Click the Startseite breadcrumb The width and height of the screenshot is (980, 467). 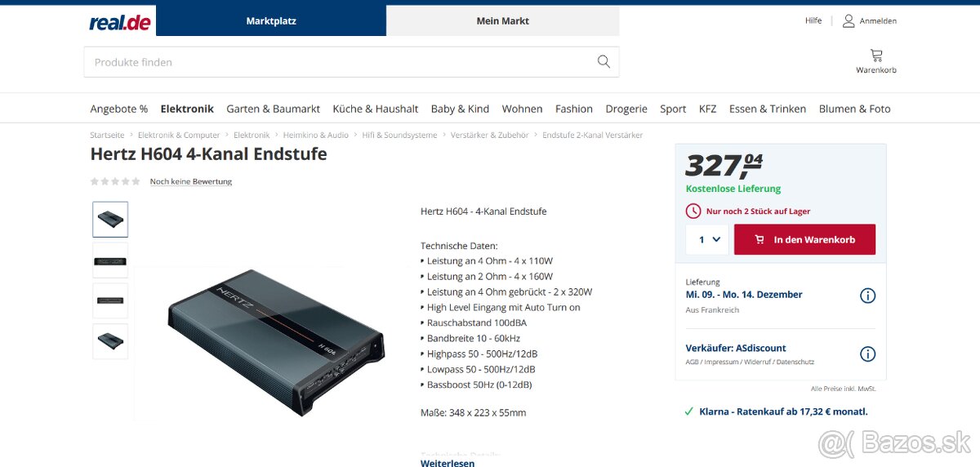(x=107, y=135)
